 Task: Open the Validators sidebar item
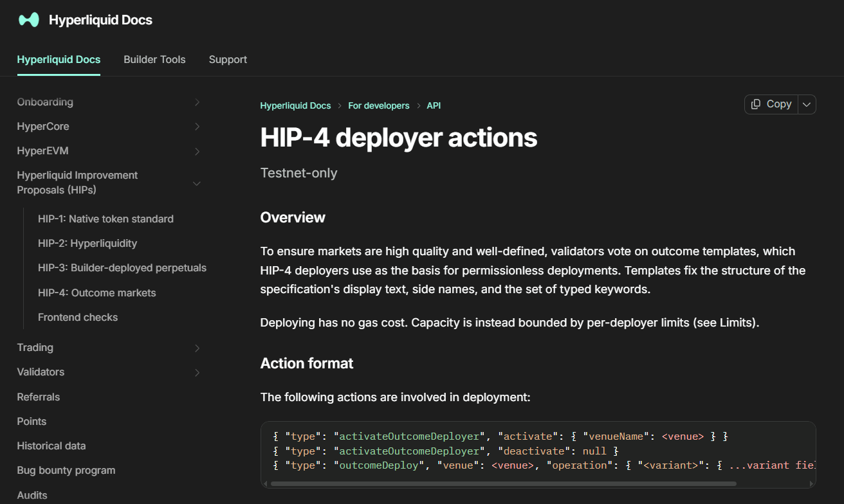point(41,372)
